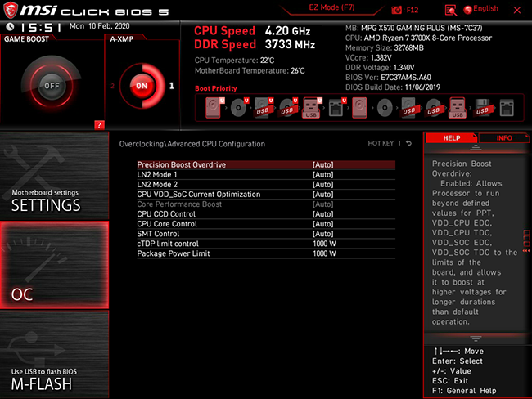
Task: Open the SETTINGS motherboard settings section
Action: coord(54,177)
